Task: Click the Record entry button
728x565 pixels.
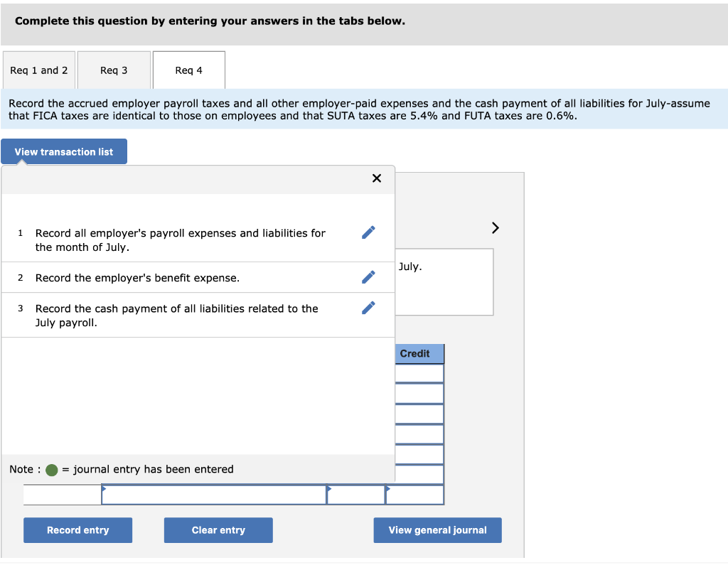Action: point(78,530)
